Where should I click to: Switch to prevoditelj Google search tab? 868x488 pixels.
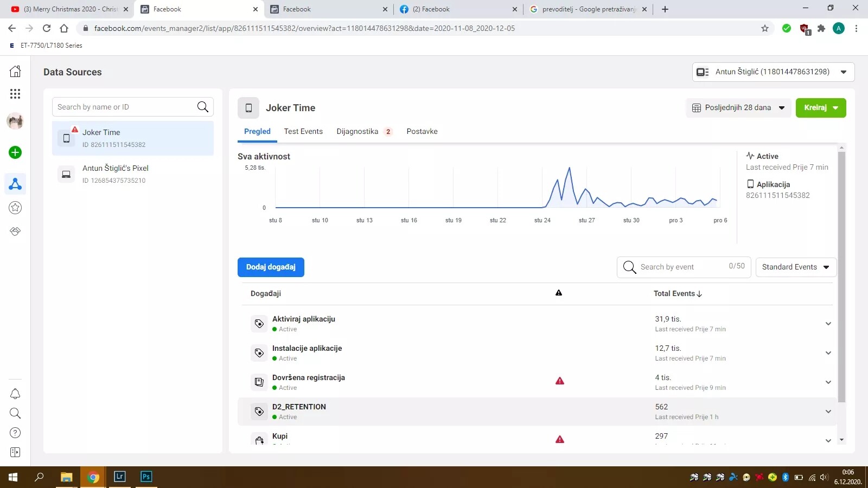[x=589, y=9]
